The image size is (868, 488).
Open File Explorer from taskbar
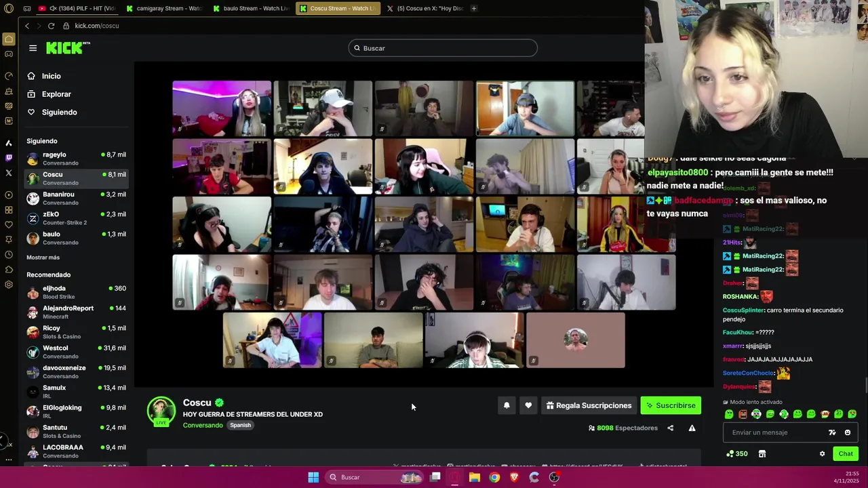point(475,477)
